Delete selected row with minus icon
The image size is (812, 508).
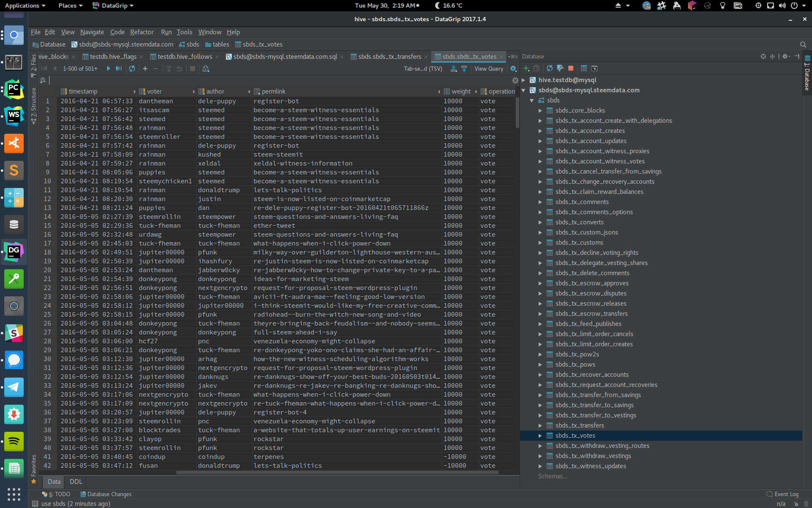[x=156, y=69]
